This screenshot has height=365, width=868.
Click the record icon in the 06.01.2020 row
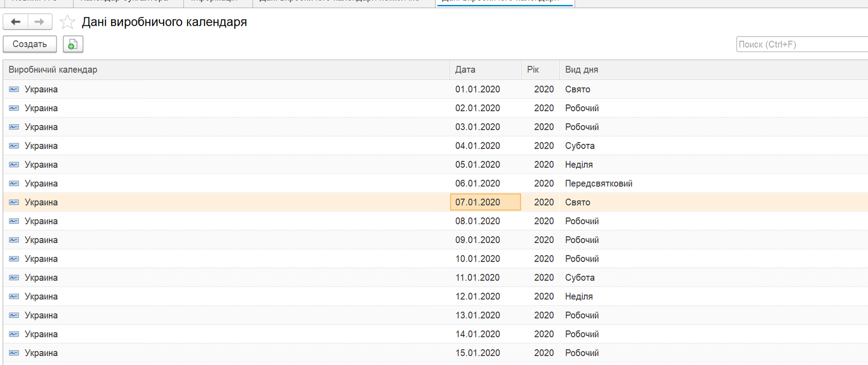click(x=14, y=183)
